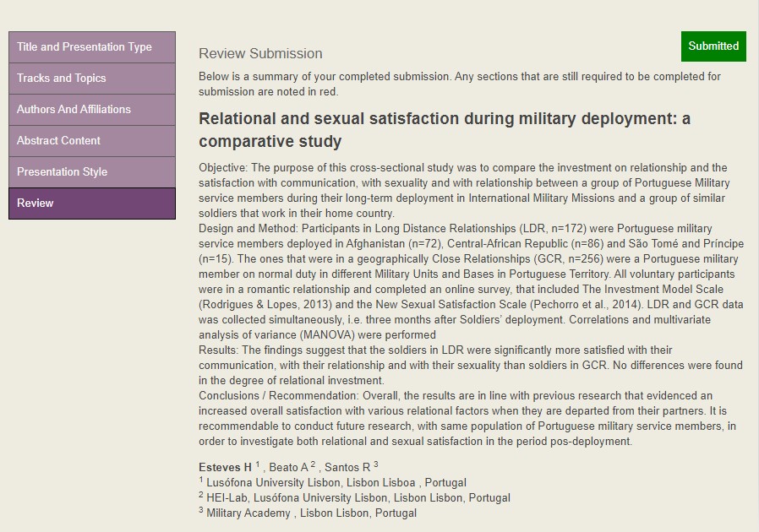Go to Tracks and Topics section
The width and height of the screenshot is (759, 532).
tap(92, 79)
